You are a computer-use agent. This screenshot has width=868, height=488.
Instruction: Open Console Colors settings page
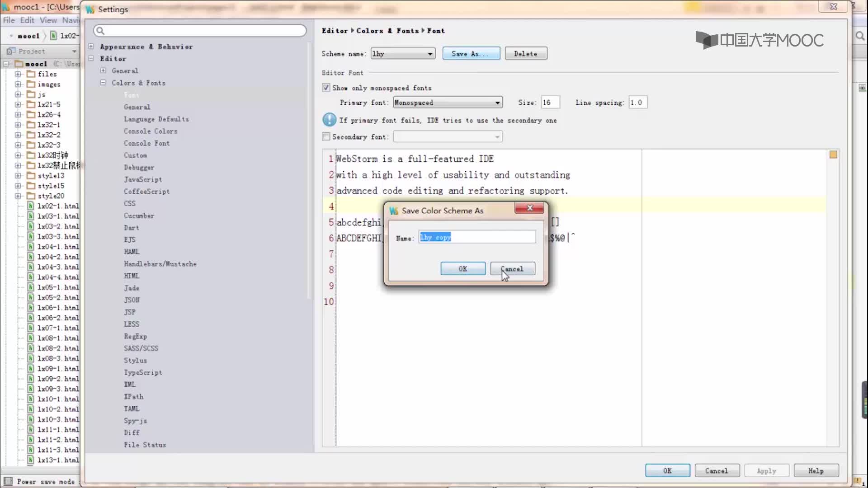[151, 131]
